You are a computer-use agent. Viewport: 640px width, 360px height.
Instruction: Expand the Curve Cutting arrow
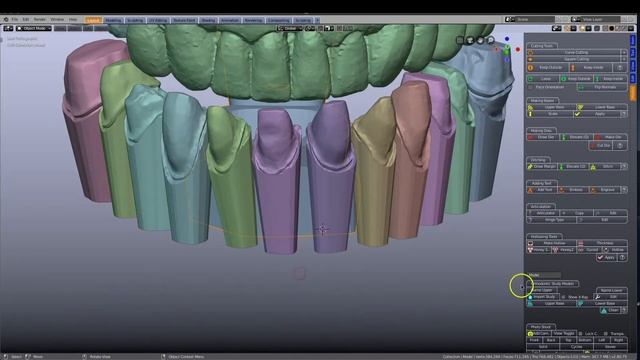pos(624,53)
